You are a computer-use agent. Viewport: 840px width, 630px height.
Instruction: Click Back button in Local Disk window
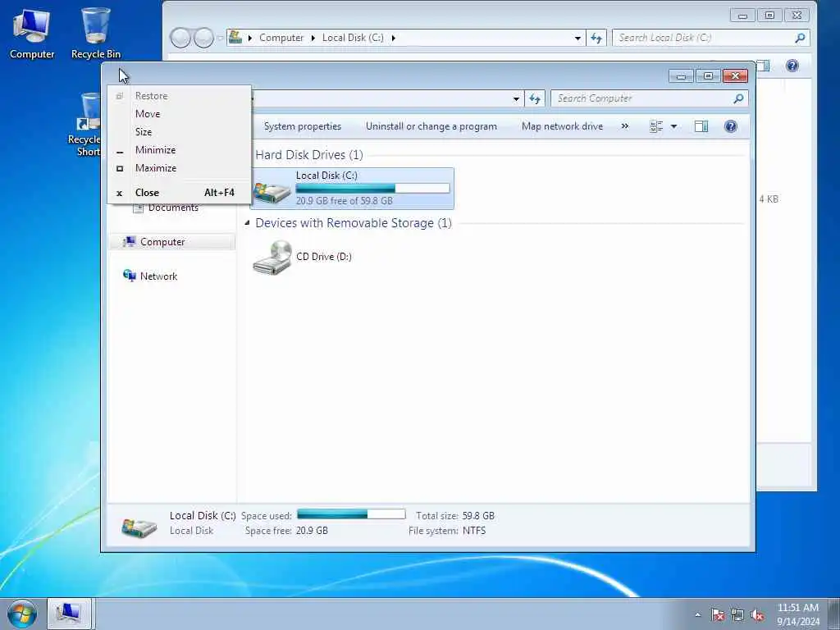tap(180, 38)
